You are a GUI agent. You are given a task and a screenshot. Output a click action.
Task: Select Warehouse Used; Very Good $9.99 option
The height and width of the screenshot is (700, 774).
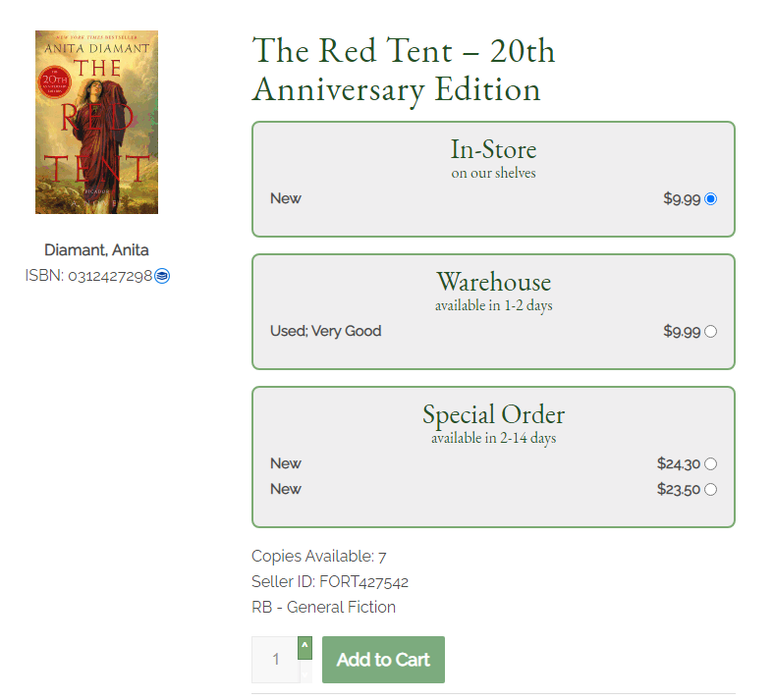710,332
